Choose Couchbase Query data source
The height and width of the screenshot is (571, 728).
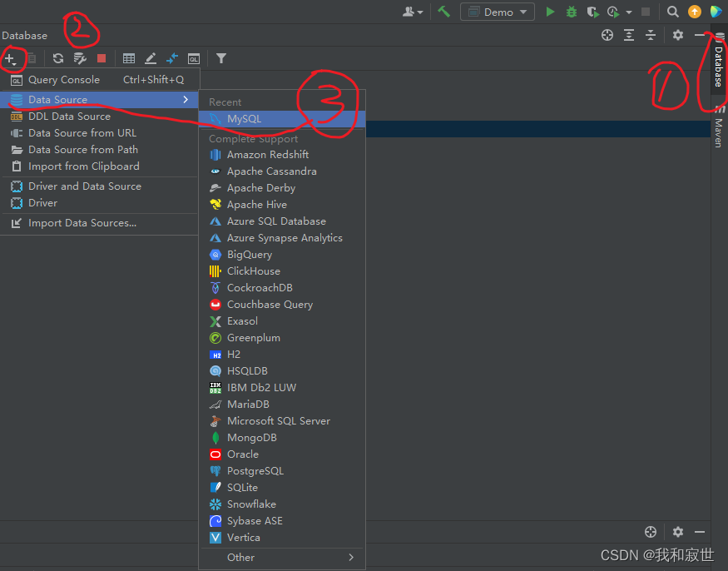click(282, 305)
